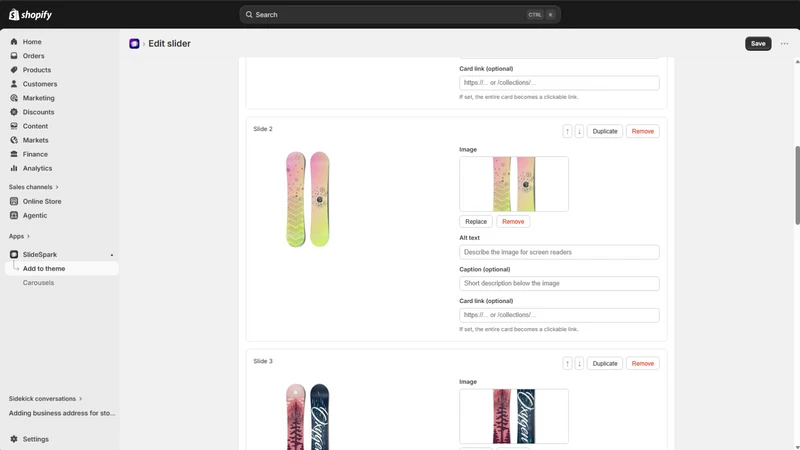This screenshot has width=800, height=450.
Task: Click Slide 3 image thumbnail
Action: click(514, 416)
